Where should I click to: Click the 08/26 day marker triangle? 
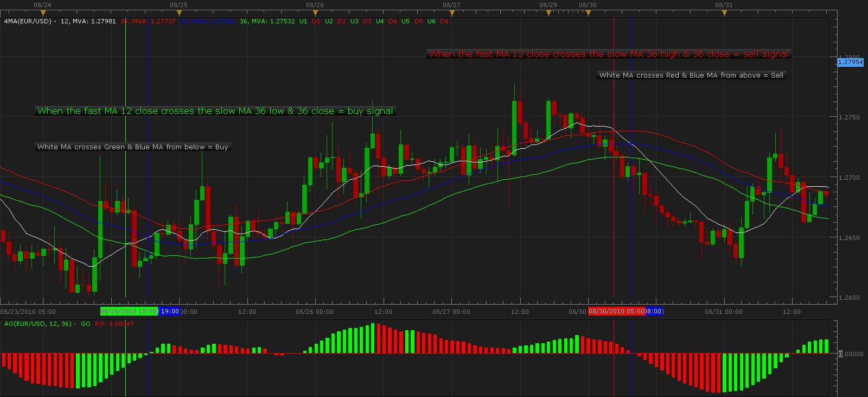pyautogui.click(x=315, y=12)
